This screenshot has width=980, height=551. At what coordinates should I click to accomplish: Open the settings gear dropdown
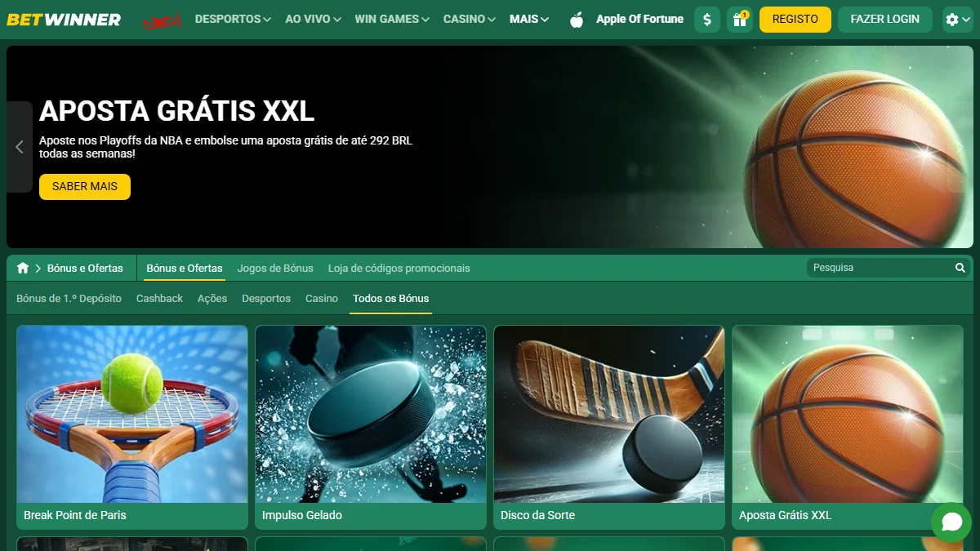(x=957, y=20)
